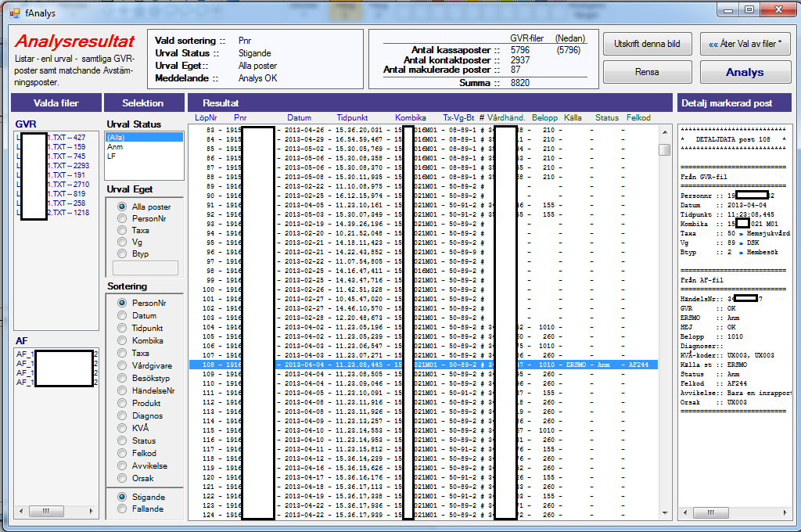Click the Datum column header
The height and width of the screenshot is (532, 801).
tap(299, 117)
